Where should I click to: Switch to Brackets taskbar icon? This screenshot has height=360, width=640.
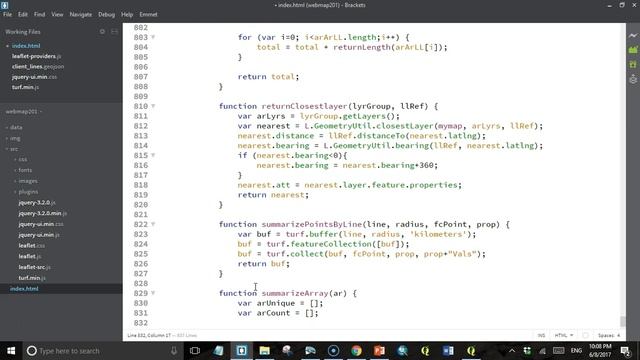(241, 351)
